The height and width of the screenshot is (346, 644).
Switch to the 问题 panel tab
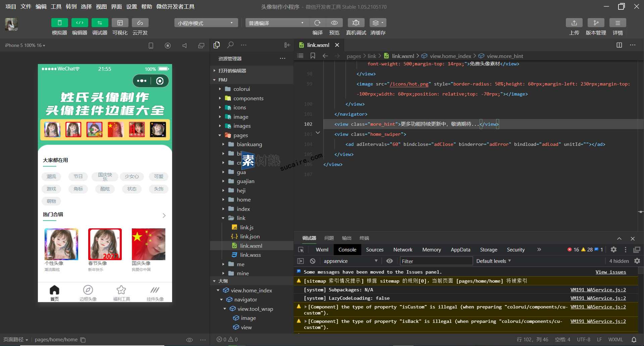tap(329, 238)
